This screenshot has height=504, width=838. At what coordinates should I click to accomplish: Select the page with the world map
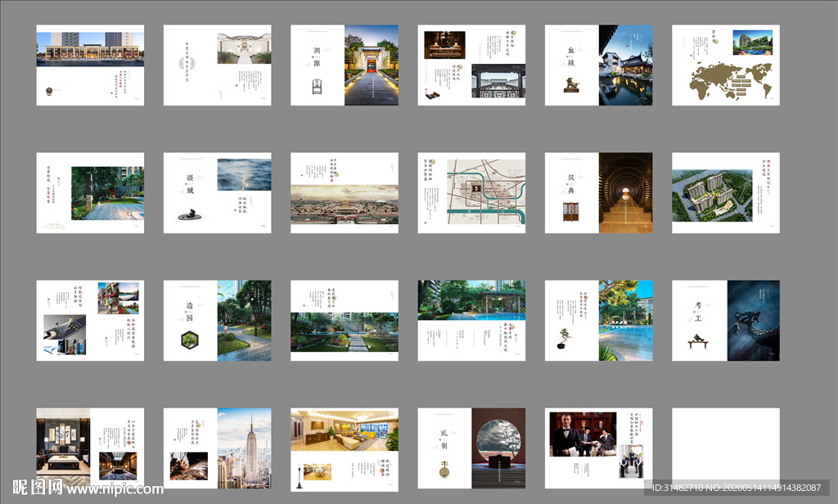click(x=726, y=65)
